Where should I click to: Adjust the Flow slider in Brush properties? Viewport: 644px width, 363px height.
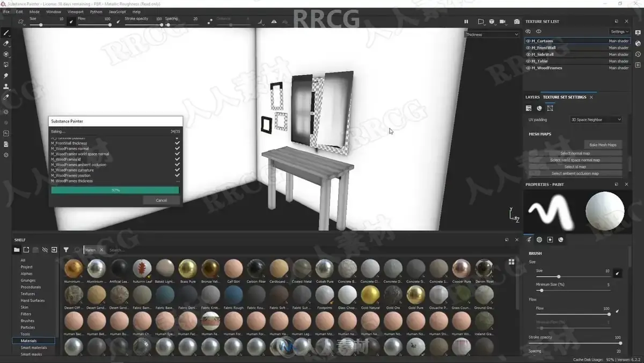[x=574, y=314]
